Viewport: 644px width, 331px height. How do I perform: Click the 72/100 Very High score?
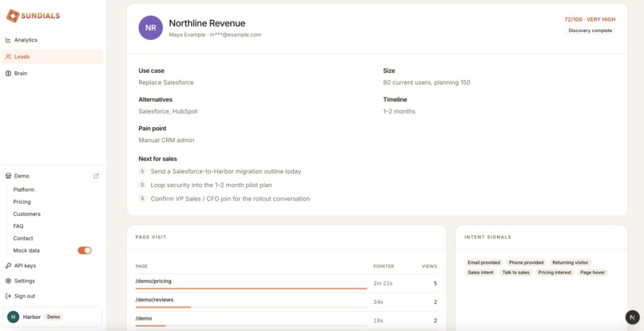(x=590, y=19)
